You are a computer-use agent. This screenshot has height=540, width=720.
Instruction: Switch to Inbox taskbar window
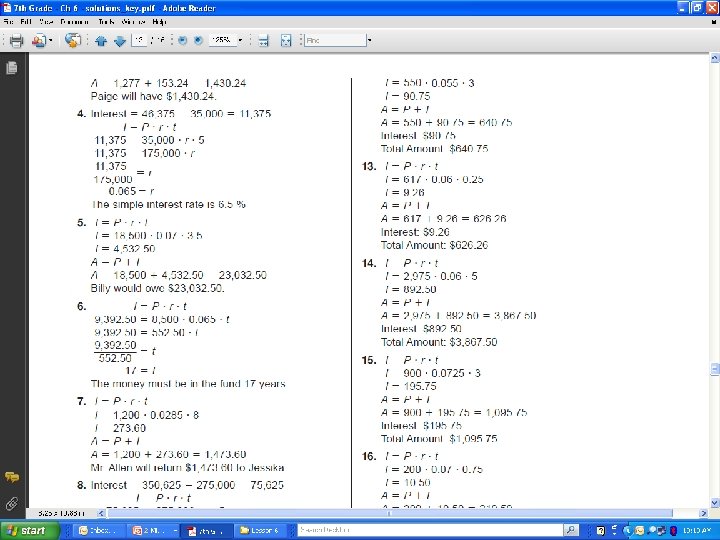tap(98, 531)
